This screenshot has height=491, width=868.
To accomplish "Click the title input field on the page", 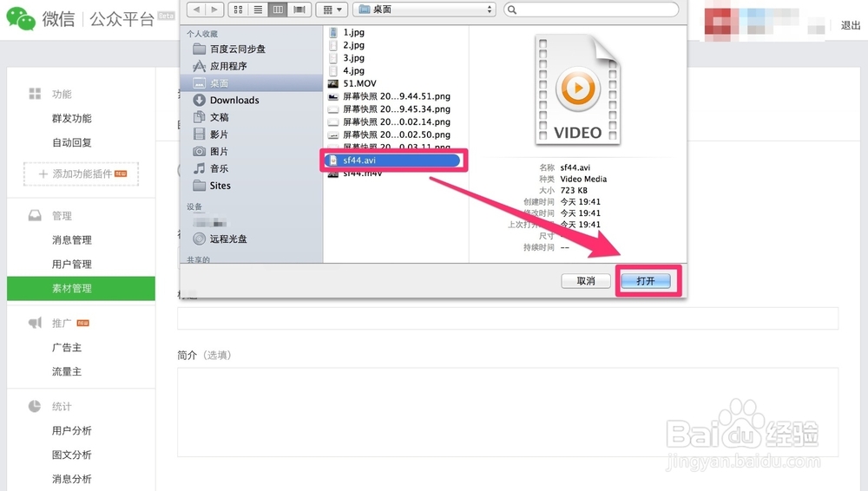I will click(508, 318).
